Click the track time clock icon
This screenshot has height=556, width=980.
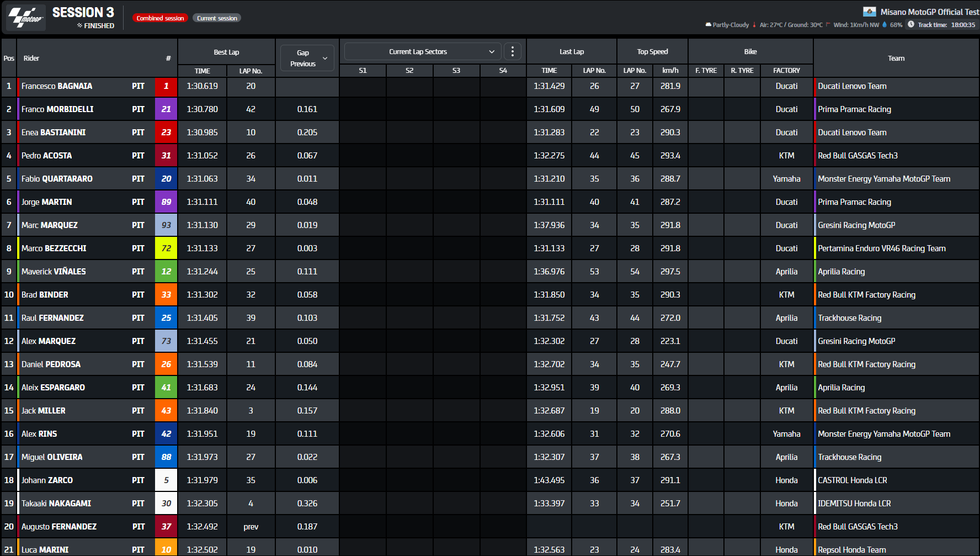pos(911,24)
